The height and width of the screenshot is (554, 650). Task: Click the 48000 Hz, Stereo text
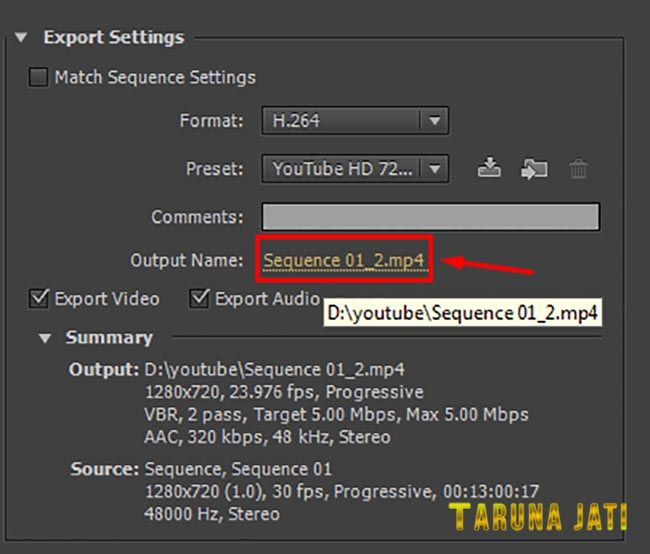(x=212, y=514)
